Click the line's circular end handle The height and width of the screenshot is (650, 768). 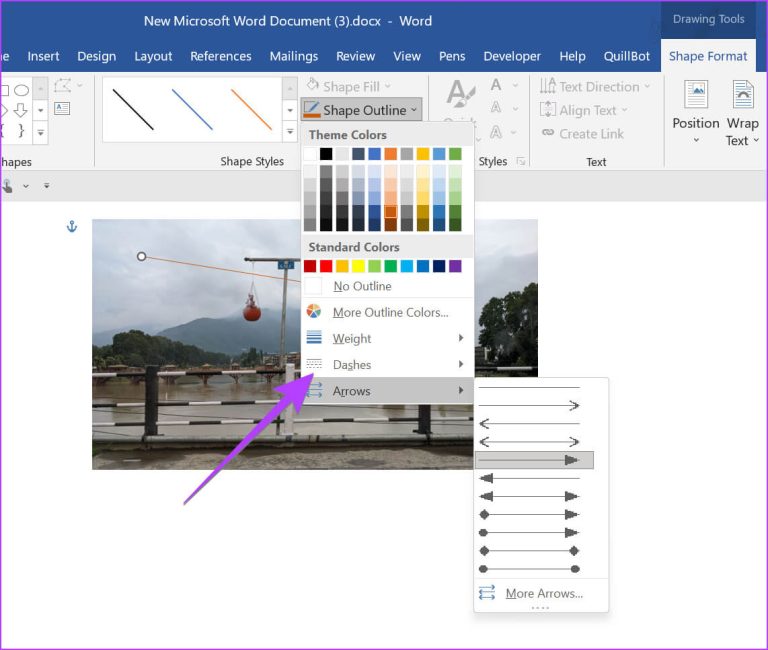tap(141, 257)
